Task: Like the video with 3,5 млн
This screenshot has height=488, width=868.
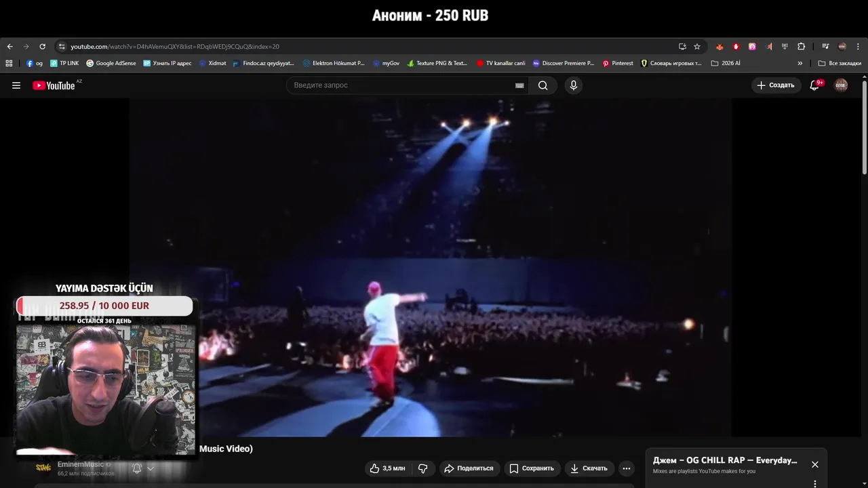Action: point(388,468)
